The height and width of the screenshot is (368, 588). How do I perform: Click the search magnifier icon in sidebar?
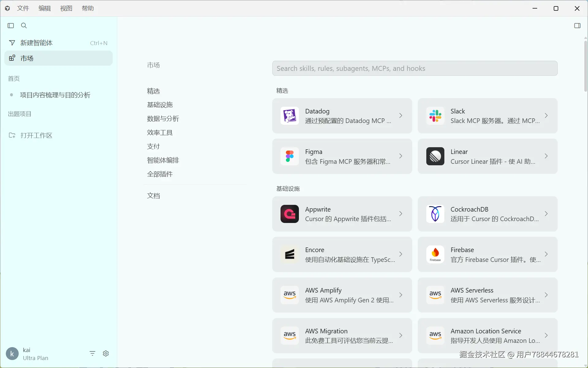24,25
